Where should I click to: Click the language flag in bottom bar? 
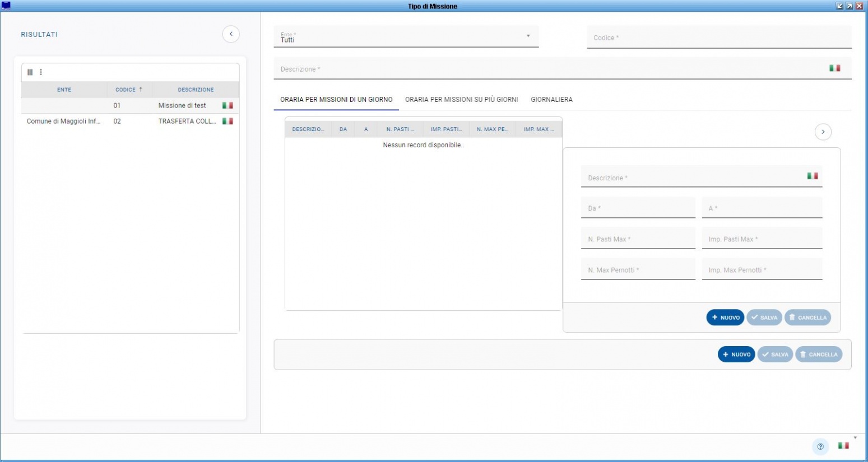coord(843,446)
